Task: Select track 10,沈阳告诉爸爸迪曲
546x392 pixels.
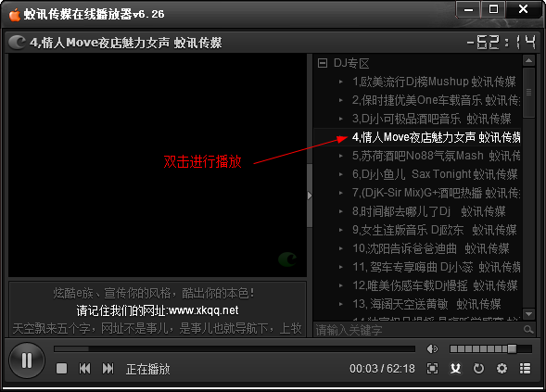Action: tap(430, 248)
